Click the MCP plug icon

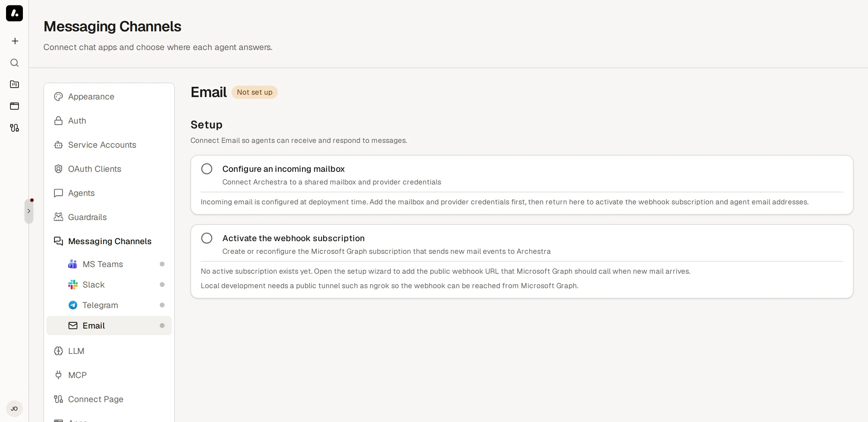59,375
